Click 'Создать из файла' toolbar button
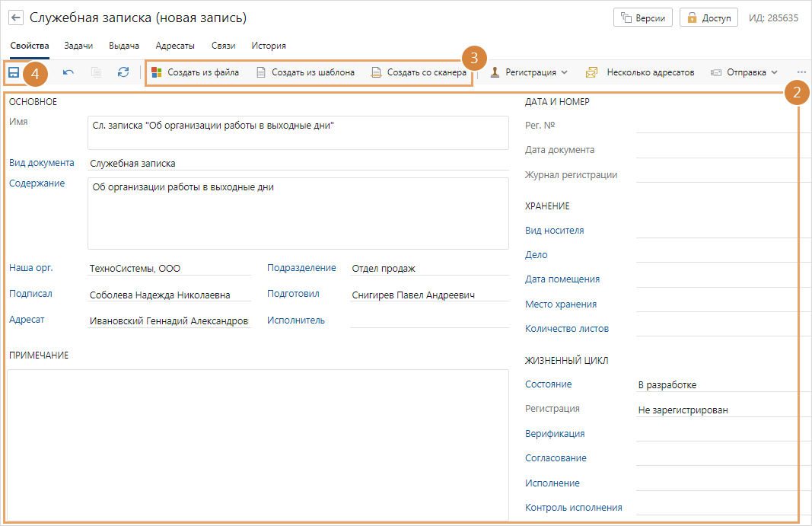The image size is (812, 526). (196, 72)
